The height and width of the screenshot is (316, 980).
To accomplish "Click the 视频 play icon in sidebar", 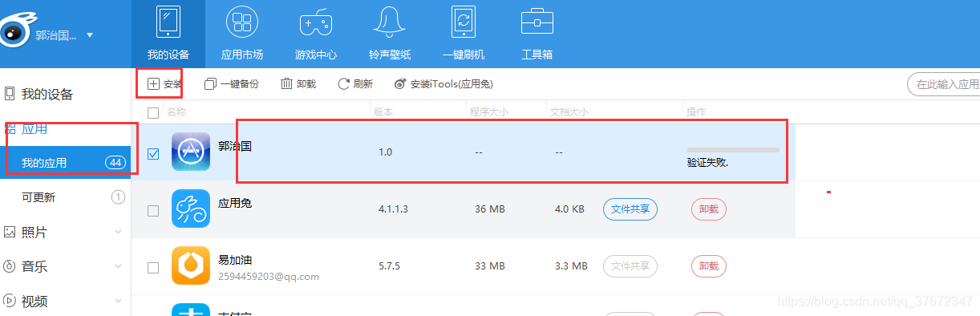I will (x=10, y=301).
